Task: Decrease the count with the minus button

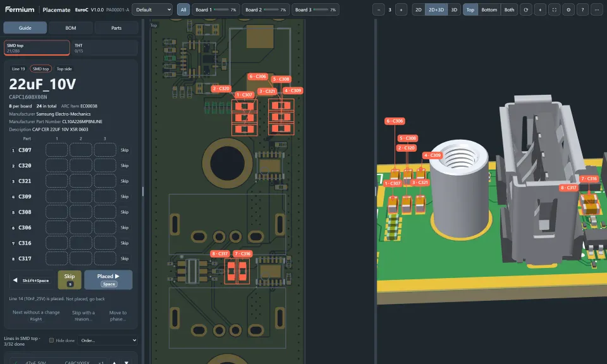Action: point(379,9)
